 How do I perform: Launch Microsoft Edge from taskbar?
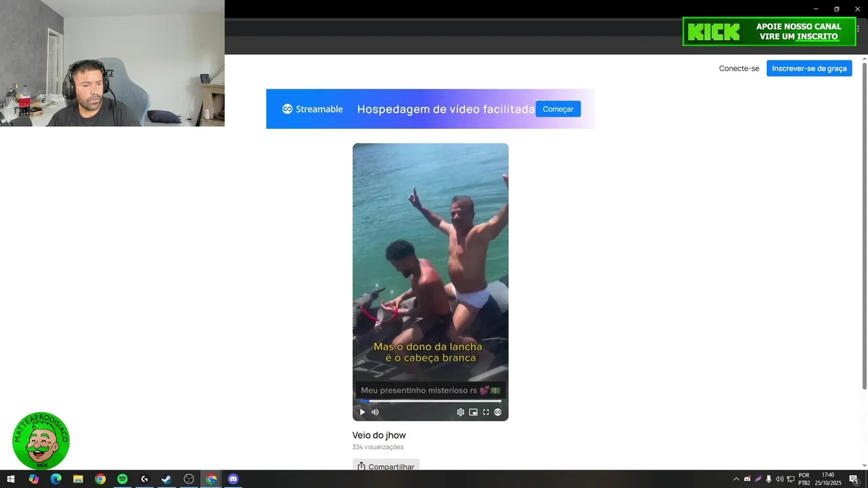point(56,479)
